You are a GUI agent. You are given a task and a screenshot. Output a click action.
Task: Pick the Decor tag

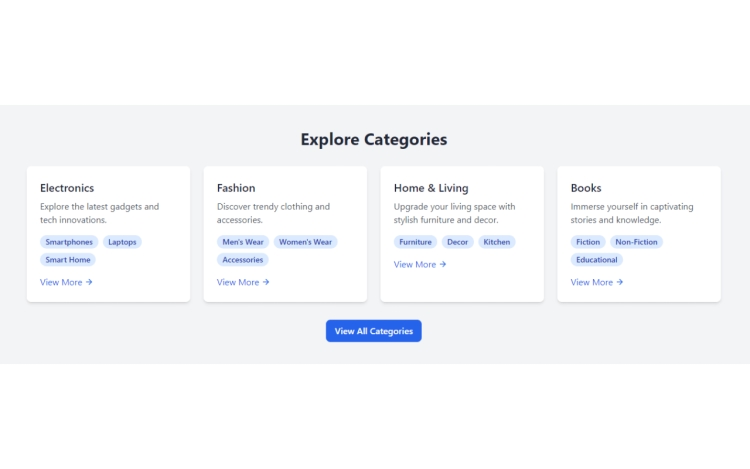pyautogui.click(x=457, y=242)
